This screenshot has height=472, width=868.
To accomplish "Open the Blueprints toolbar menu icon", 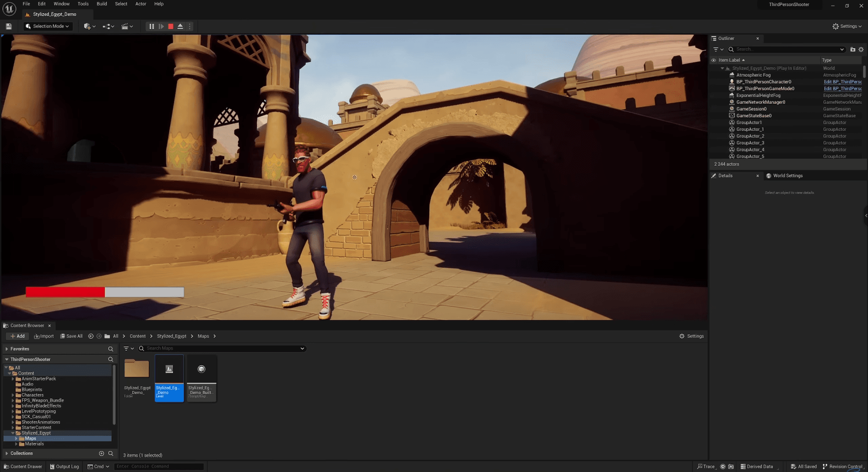I will tap(108, 27).
